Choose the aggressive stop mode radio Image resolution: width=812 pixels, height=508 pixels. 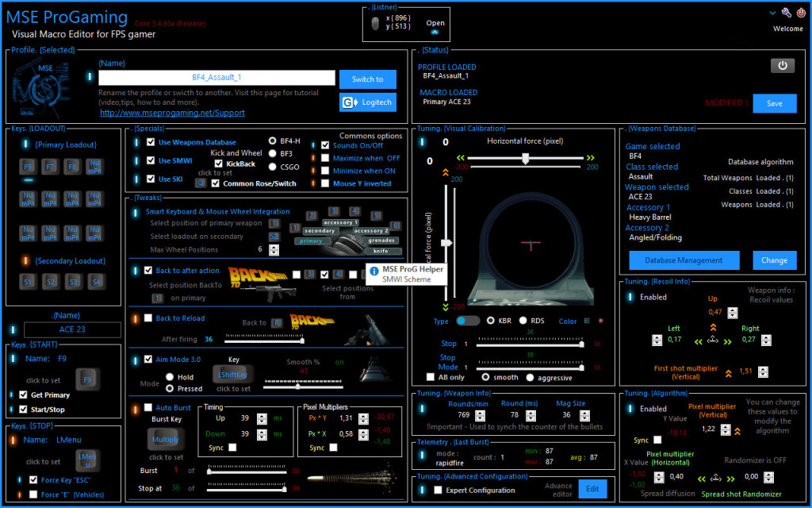(x=530, y=377)
